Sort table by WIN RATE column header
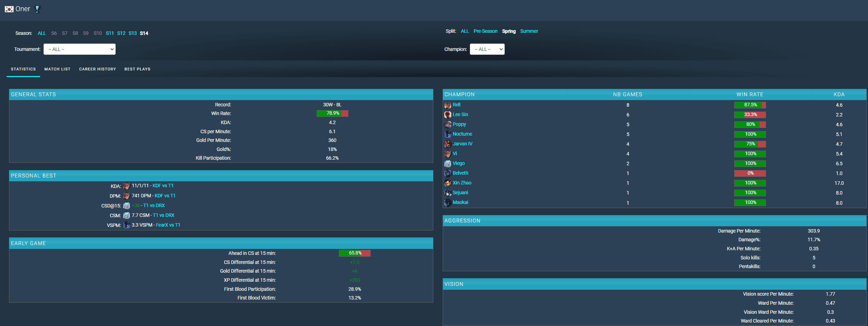This screenshot has height=326, width=868. pyautogui.click(x=750, y=94)
